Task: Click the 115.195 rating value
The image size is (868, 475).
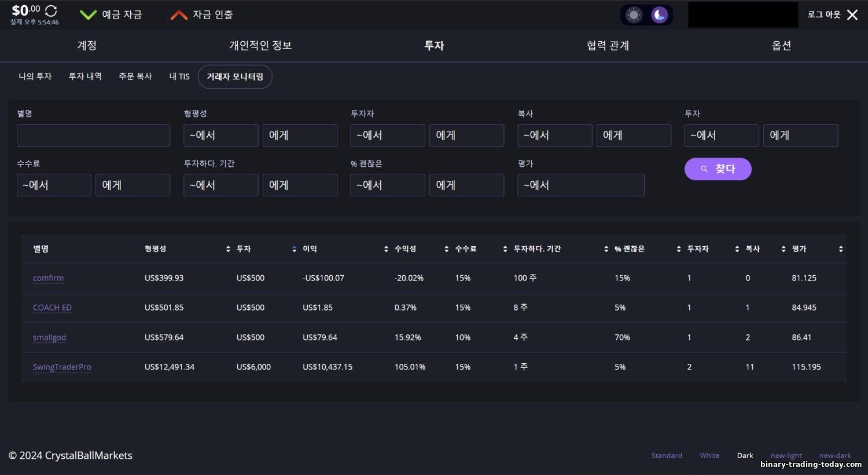Action: coord(807,367)
